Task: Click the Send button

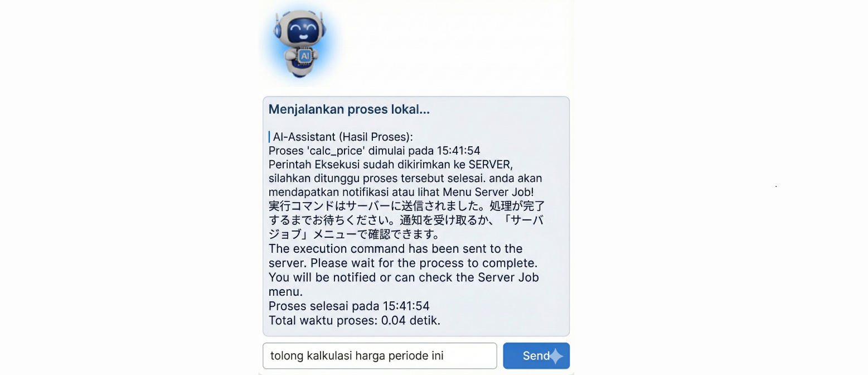Action: (536, 356)
